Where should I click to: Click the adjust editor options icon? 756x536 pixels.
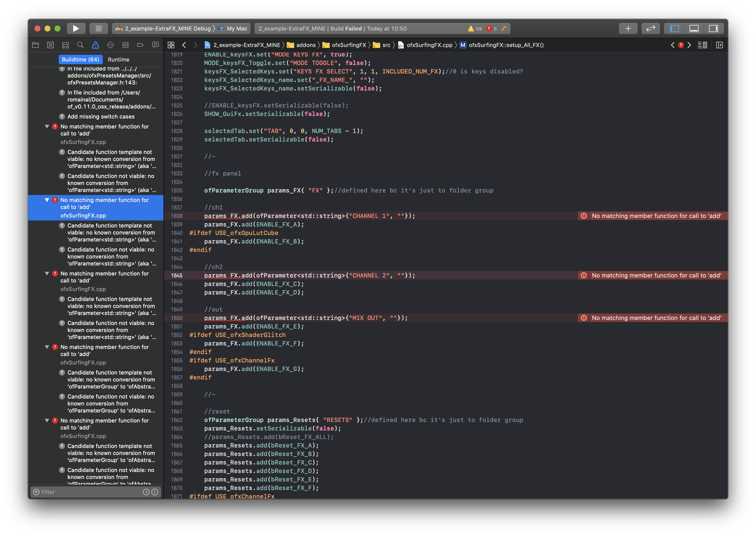click(x=702, y=45)
